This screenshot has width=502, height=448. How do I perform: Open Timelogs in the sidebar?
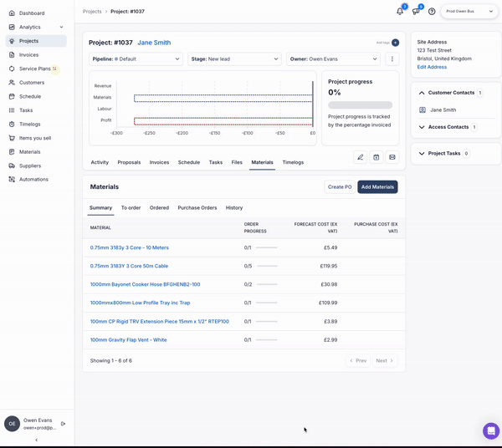(29, 124)
